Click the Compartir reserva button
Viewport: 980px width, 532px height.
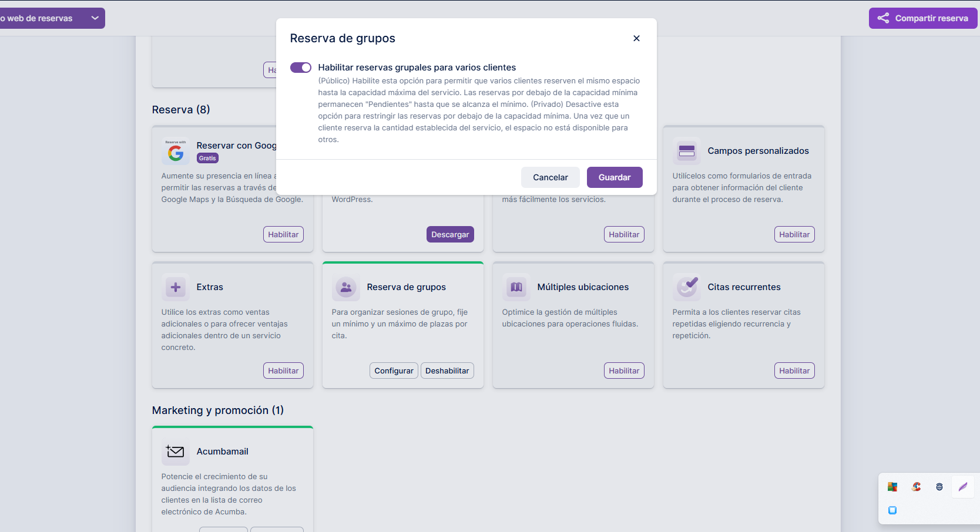922,18
